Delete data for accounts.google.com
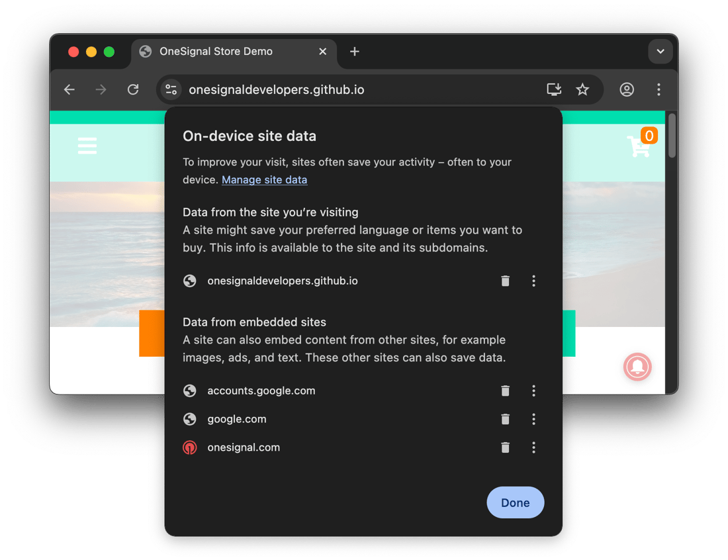The image size is (728, 560). coord(505,391)
